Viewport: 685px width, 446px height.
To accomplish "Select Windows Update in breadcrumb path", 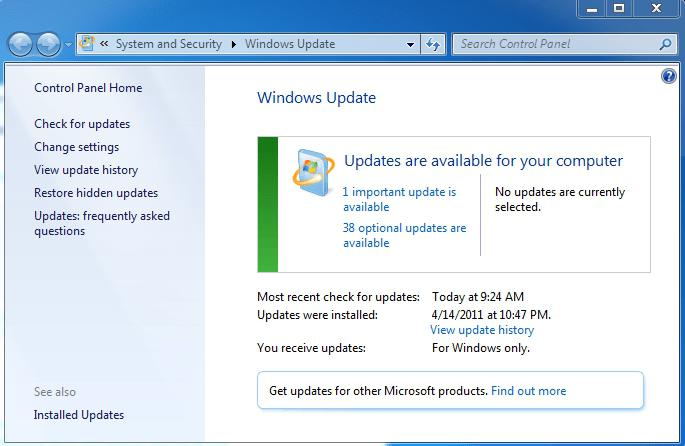I will point(290,44).
